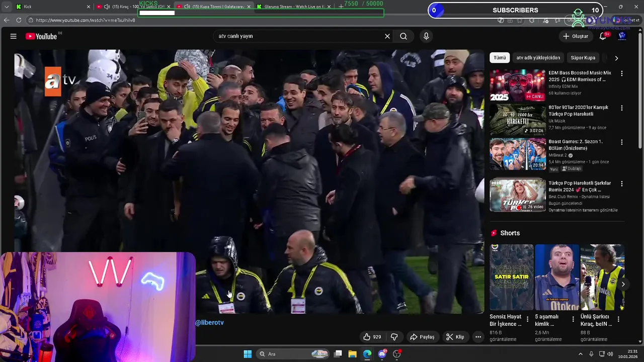644x362 pixels.
Task: Open '5 aşamalı kimlik' short
Action: (557, 277)
